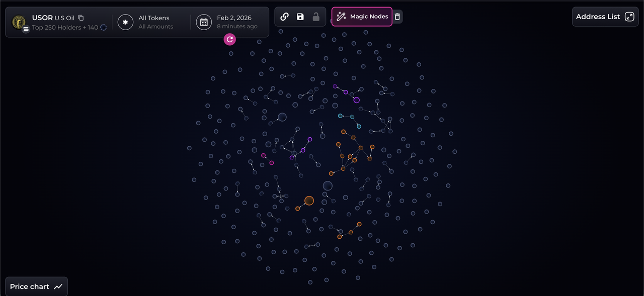Click the calendar date icon
Viewport: 644px width, 296px height.
tap(204, 22)
